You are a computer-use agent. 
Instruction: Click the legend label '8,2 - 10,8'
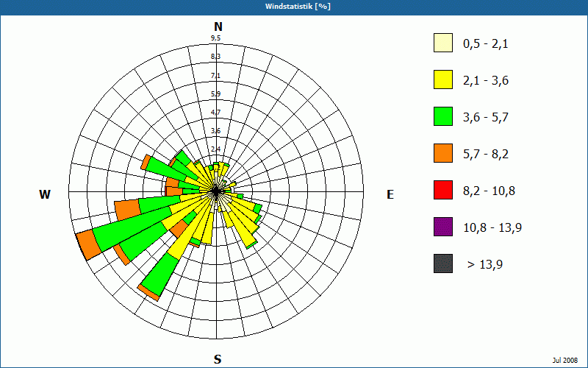click(489, 191)
